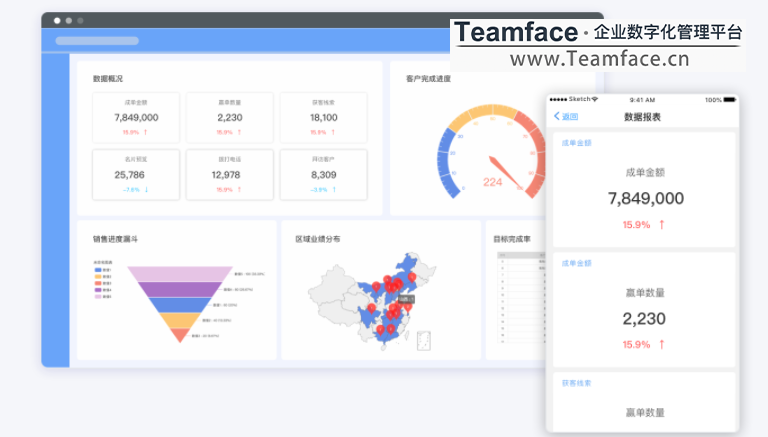Click the red up arrow in 12,978 card

pos(240,190)
